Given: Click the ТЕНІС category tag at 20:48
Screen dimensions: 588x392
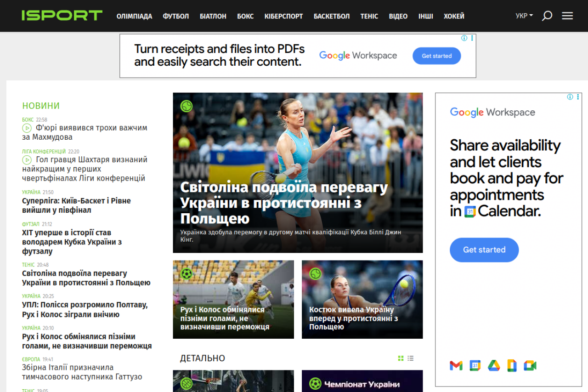Looking at the screenshot, I should 28,265.
